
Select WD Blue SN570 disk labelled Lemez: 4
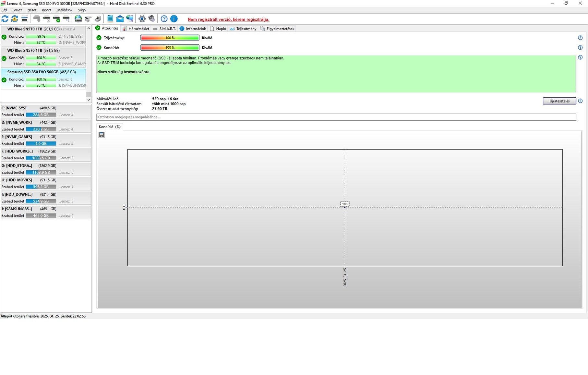(43, 36)
